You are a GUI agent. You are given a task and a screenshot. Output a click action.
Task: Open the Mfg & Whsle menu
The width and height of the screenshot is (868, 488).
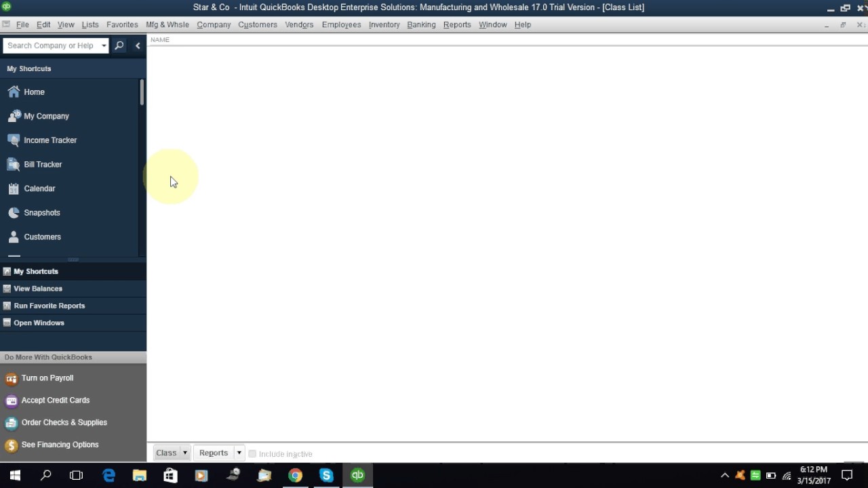pyautogui.click(x=167, y=24)
